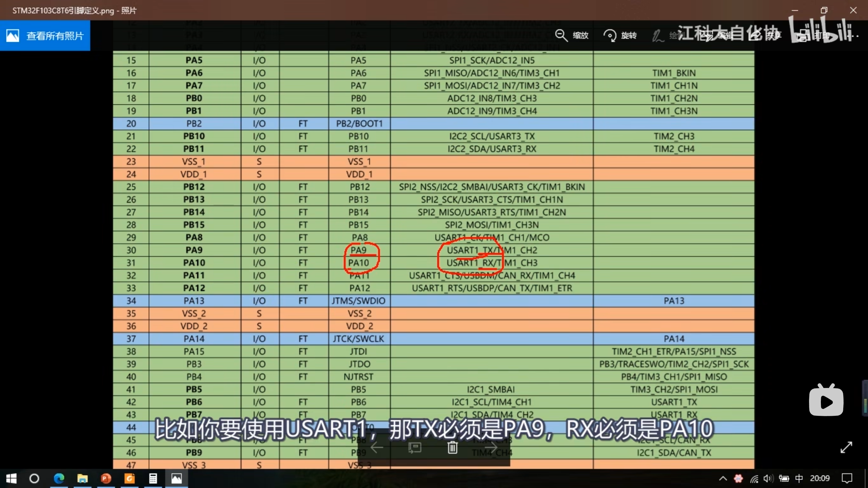
Task: Open PowerPoint from the taskbar
Action: click(106, 479)
